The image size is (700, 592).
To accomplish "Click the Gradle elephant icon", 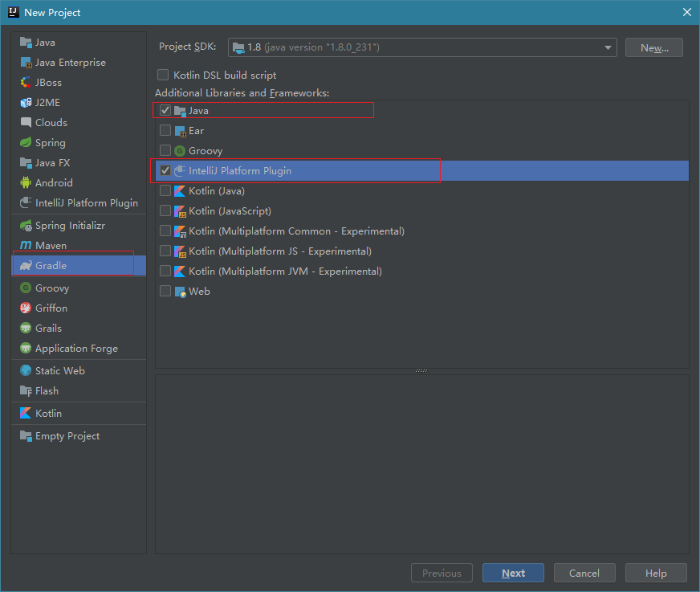I will [x=26, y=265].
